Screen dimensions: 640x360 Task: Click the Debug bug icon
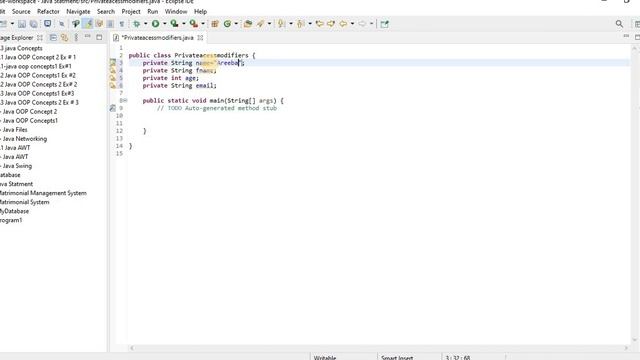click(x=137, y=24)
